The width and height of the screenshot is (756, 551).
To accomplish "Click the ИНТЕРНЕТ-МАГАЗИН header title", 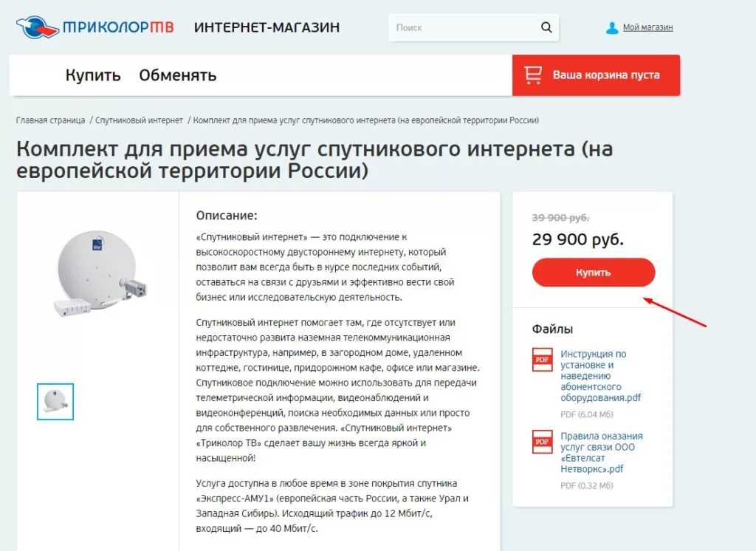I will [267, 27].
